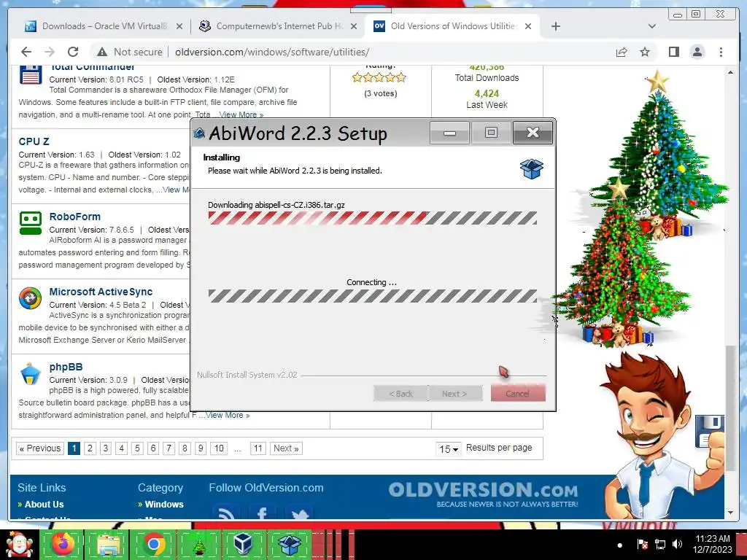This screenshot has width=747, height=560.
Task: Click the abispell download progress bar
Action: 373,218
